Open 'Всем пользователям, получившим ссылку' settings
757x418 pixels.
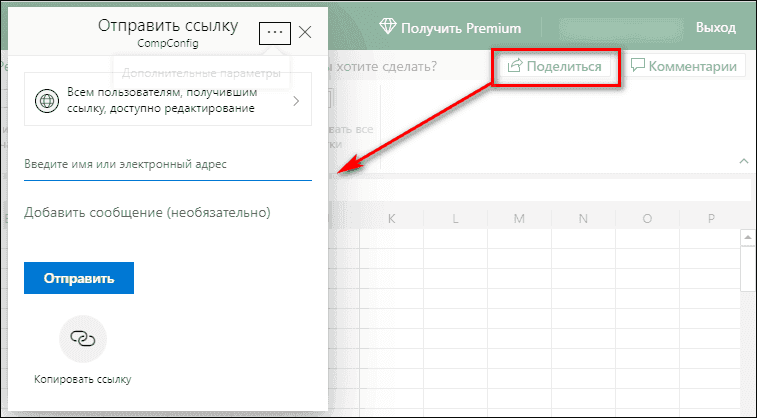(x=168, y=99)
